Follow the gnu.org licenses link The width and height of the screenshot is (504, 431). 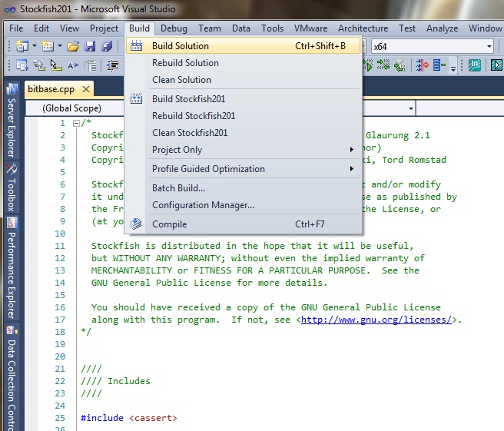pos(376,320)
